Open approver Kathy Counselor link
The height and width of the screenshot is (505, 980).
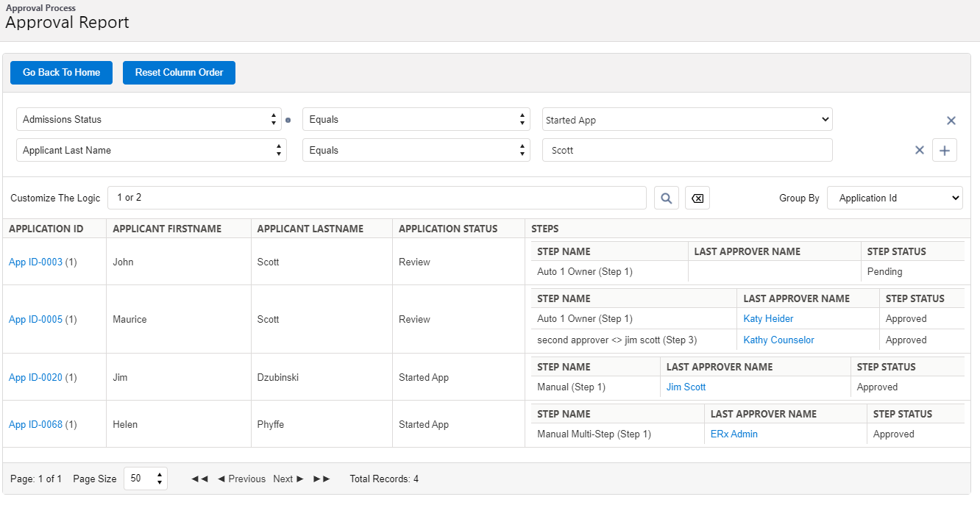pyautogui.click(x=778, y=340)
